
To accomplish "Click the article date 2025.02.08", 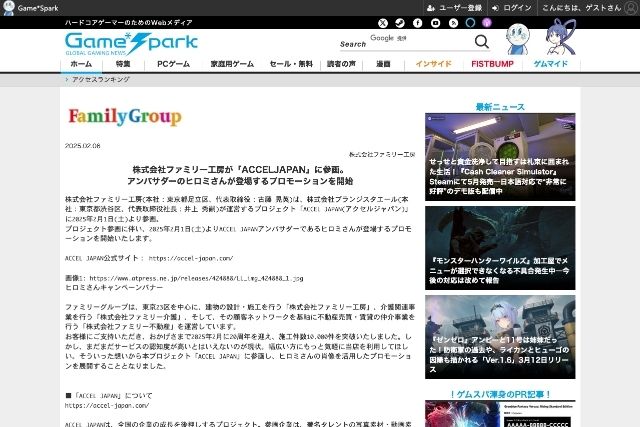I will click(82, 146).
